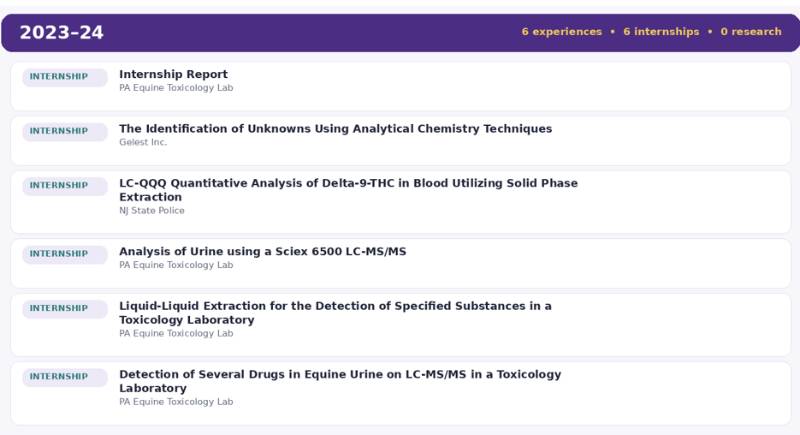Screen dimensions: 800x435
Task: Open LC-QQQ Quantitative Analysis of Delta-9-THC title
Action: pos(348,190)
